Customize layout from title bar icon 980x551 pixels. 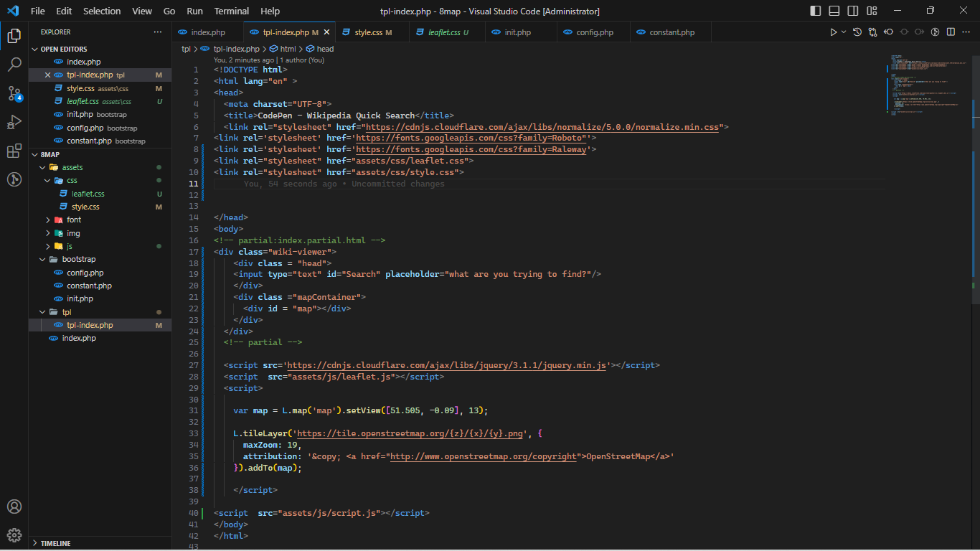pyautogui.click(x=872, y=11)
